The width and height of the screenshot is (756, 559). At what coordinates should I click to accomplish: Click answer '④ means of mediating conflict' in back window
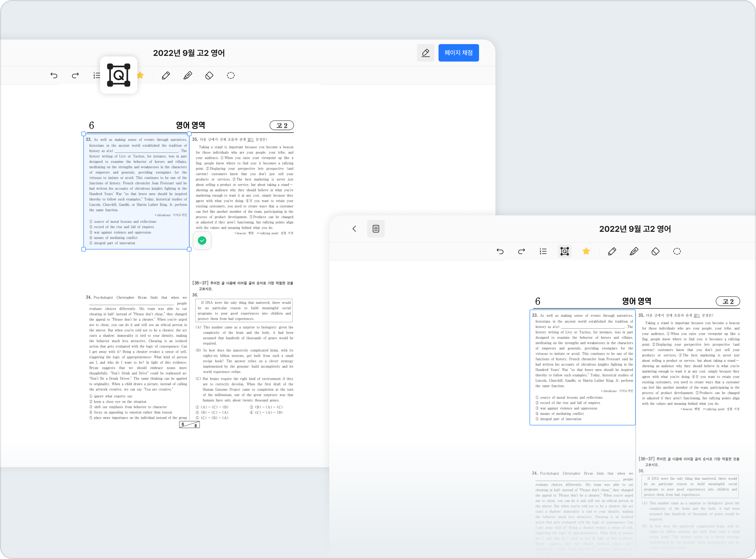(x=113, y=238)
